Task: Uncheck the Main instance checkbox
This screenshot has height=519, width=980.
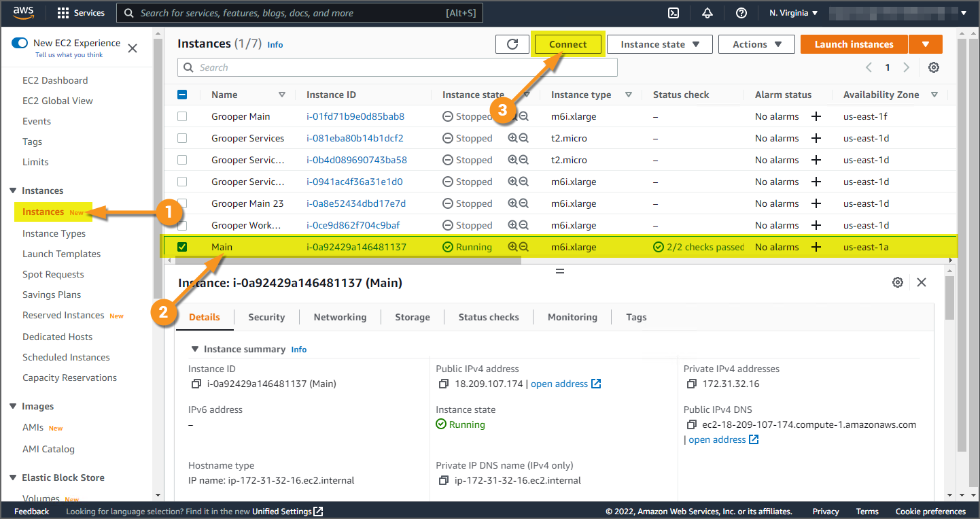Action: pos(182,247)
